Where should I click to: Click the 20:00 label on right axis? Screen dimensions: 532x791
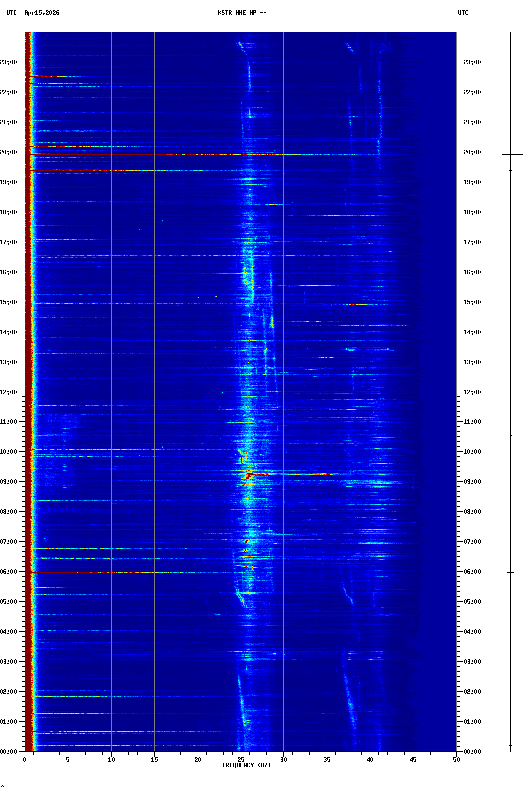(x=472, y=152)
